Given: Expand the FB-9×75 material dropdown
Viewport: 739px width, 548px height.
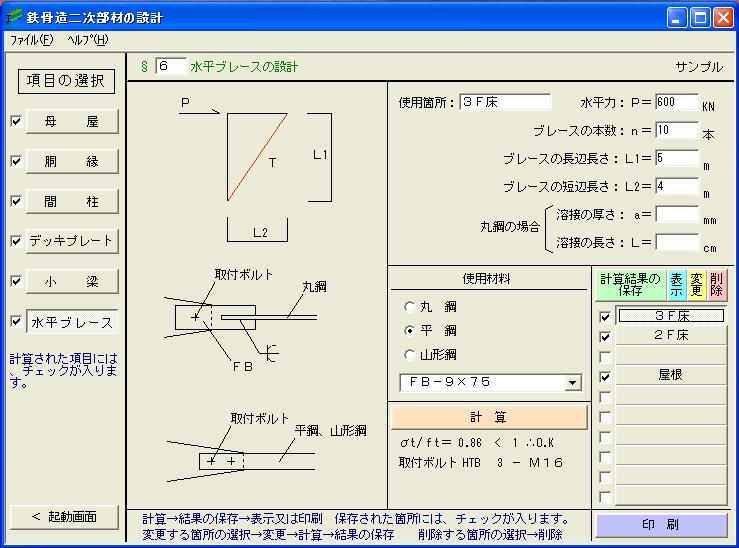Looking at the screenshot, I should tap(572, 382).
